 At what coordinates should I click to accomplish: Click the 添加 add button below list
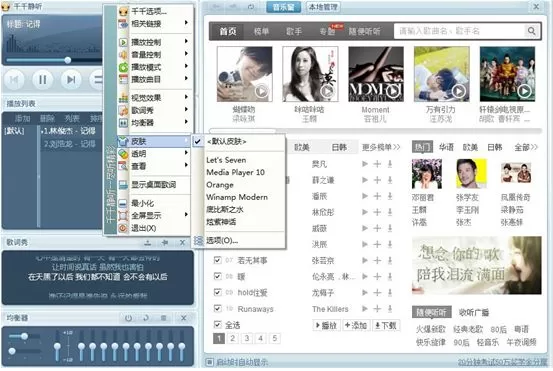point(356,325)
